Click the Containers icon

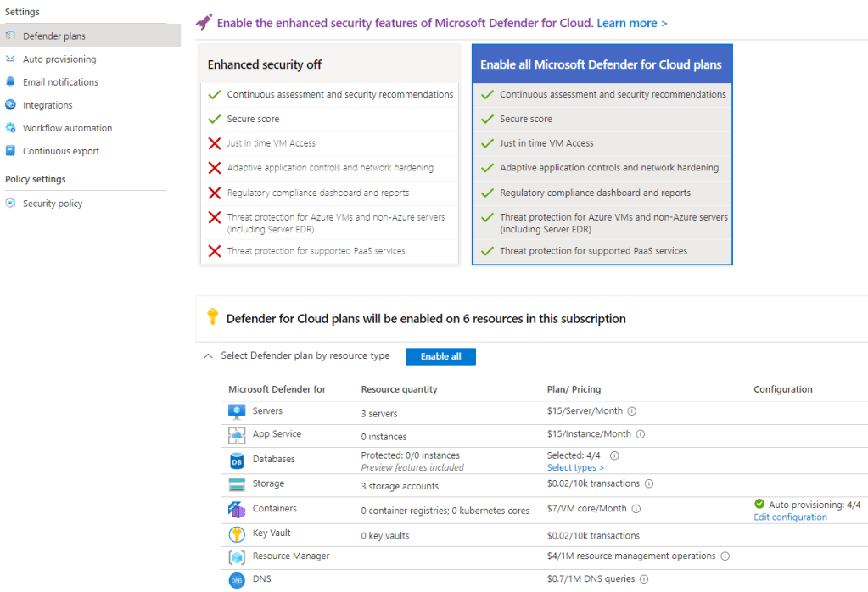[x=237, y=510]
